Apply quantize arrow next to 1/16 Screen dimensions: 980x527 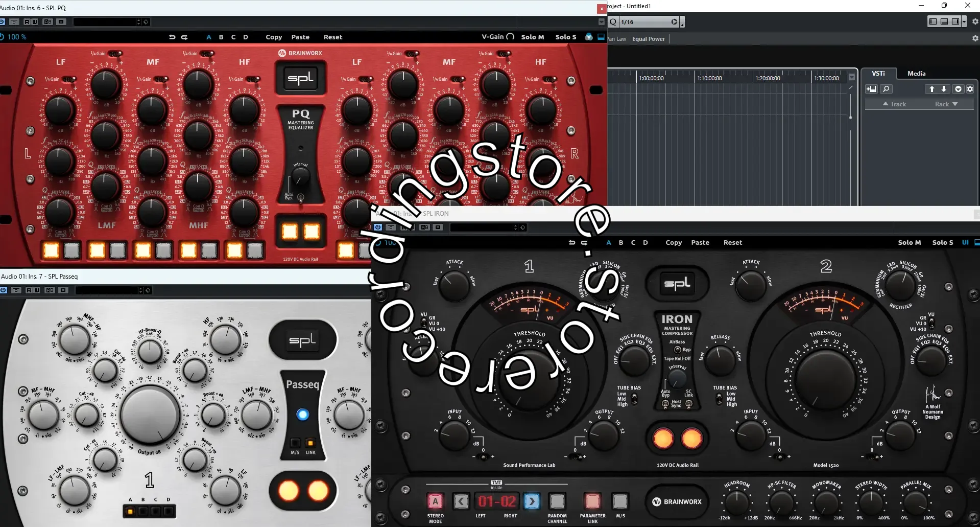pyautogui.click(x=674, y=22)
